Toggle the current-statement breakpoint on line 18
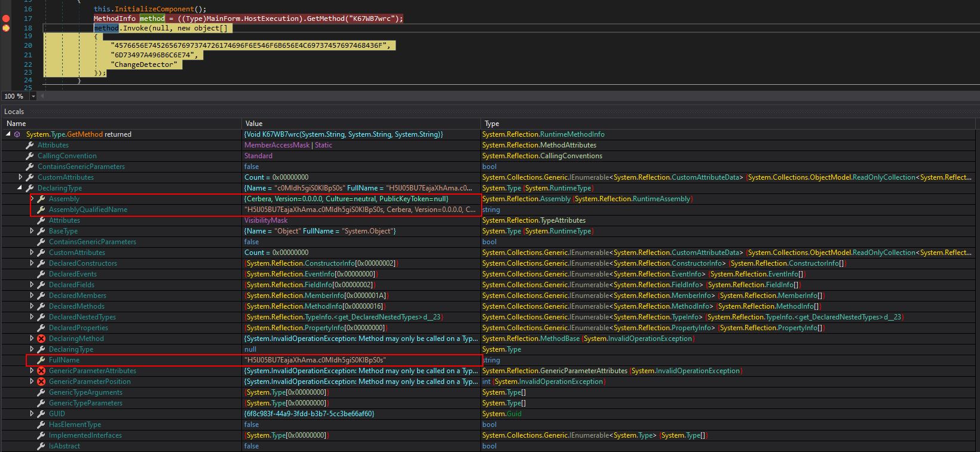This screenshot has width=980, height=452. tap(6, 28)
